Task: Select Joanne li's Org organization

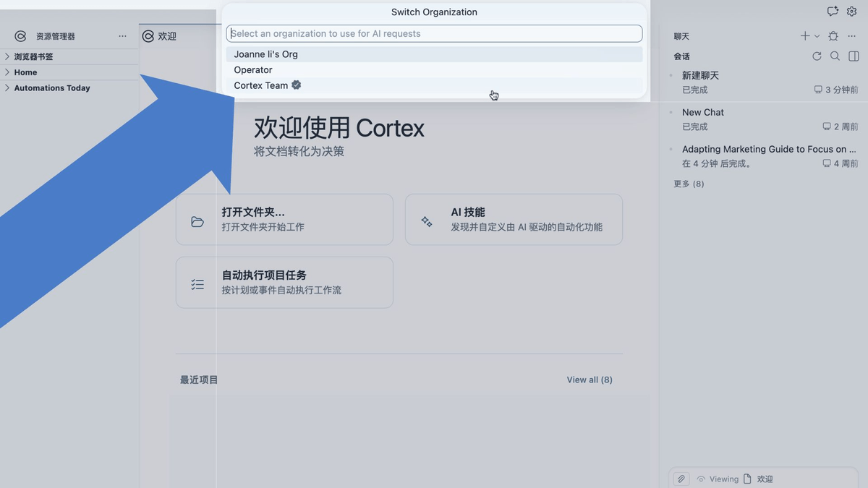Action: [434, 54]
